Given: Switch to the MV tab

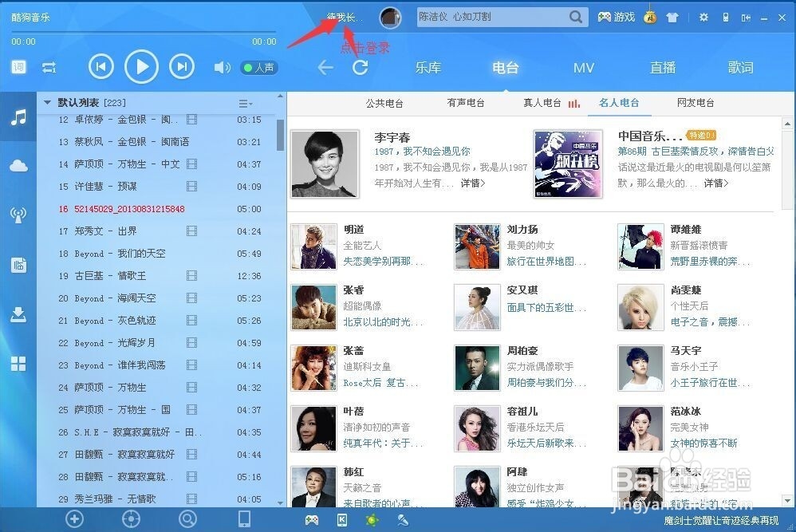Looking at the screenshot, I should pyautogui.click(x=583, y=68).
